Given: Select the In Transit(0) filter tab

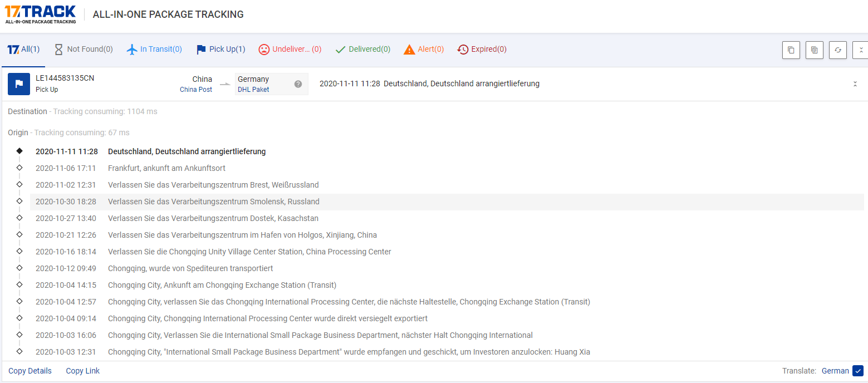Looking at the screenshot, I should [154, 49].
